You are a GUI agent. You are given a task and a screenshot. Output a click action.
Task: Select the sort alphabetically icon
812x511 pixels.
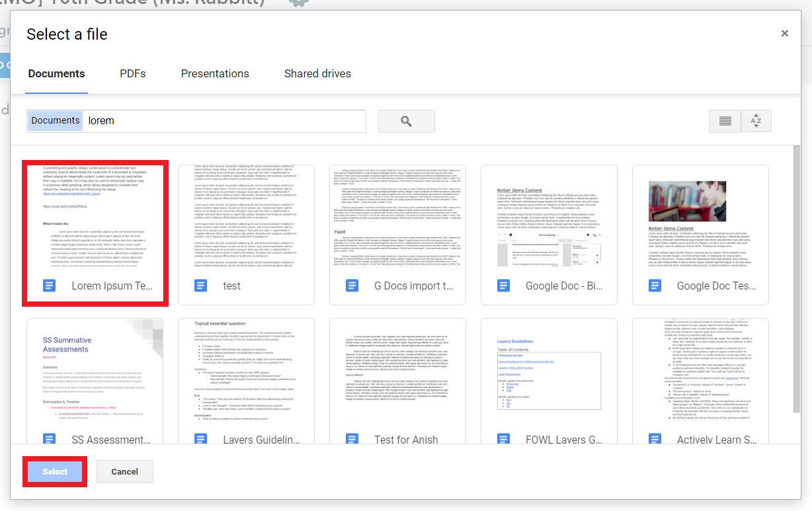756,121
